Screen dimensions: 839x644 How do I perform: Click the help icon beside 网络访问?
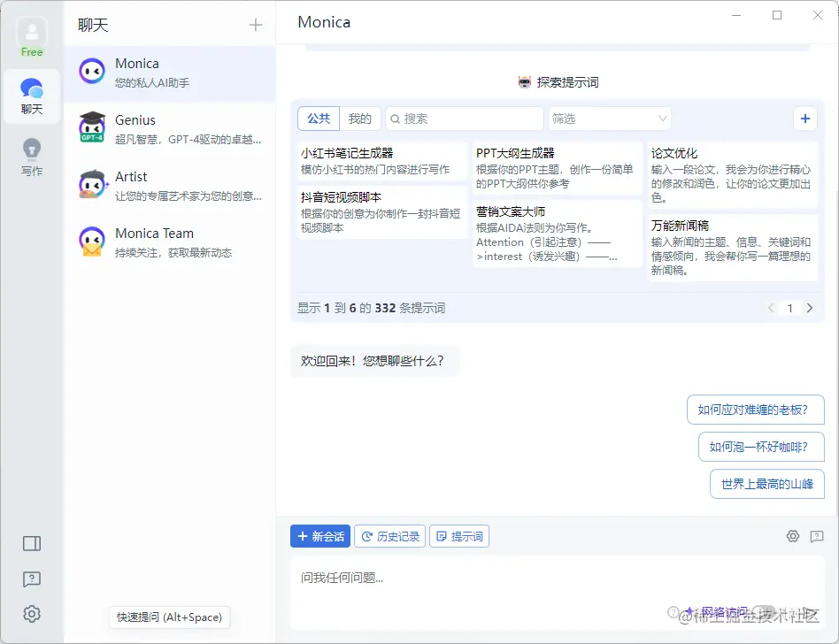674,611
